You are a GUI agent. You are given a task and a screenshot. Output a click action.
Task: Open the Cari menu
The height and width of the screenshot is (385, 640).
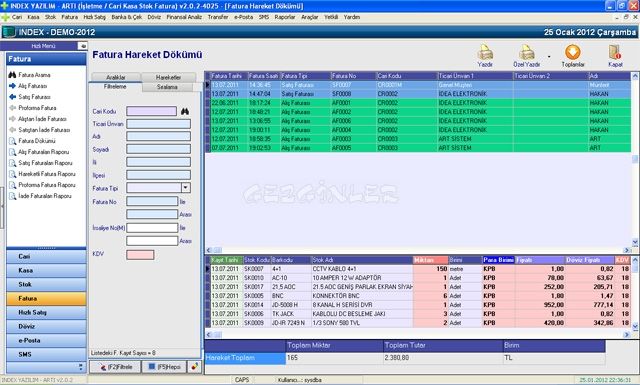click(x=17, y=17)
